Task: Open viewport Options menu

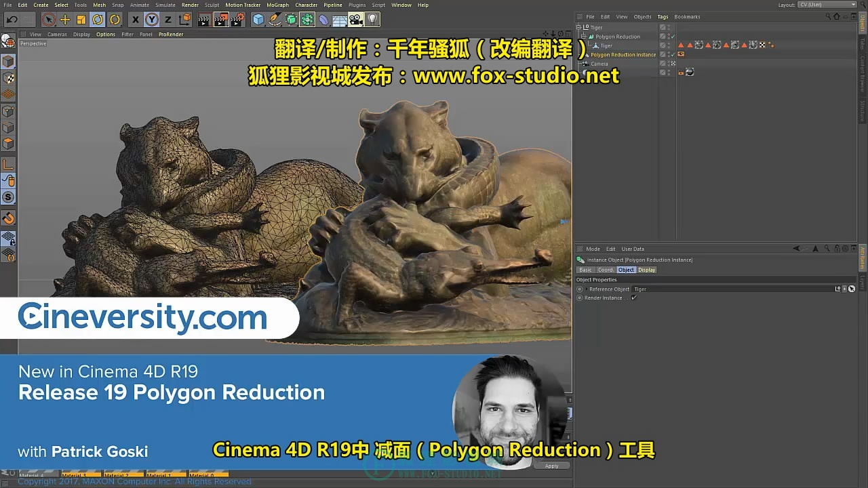Action: click(x=105, y=34)
